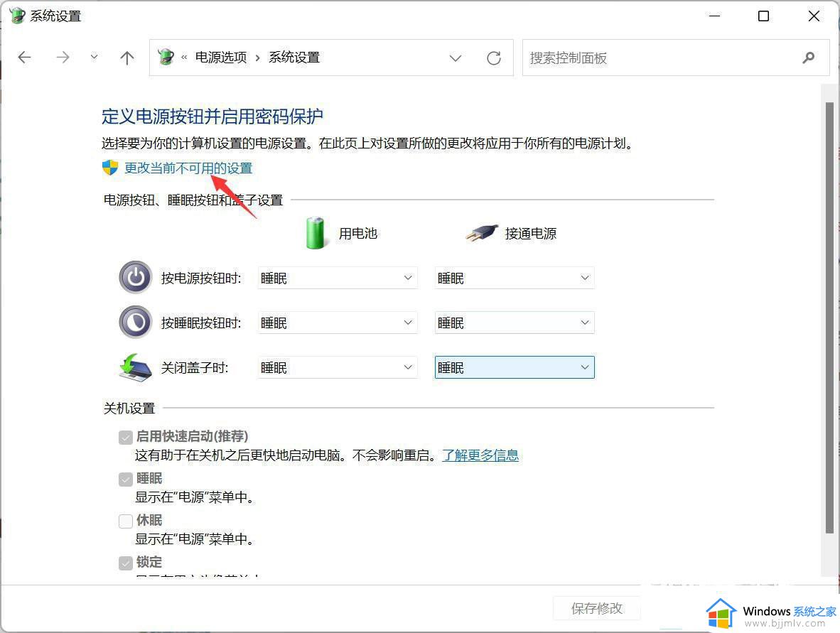Open battery dropdown for 关闭盖子时

pyautogui.click(x=338, y=367)
